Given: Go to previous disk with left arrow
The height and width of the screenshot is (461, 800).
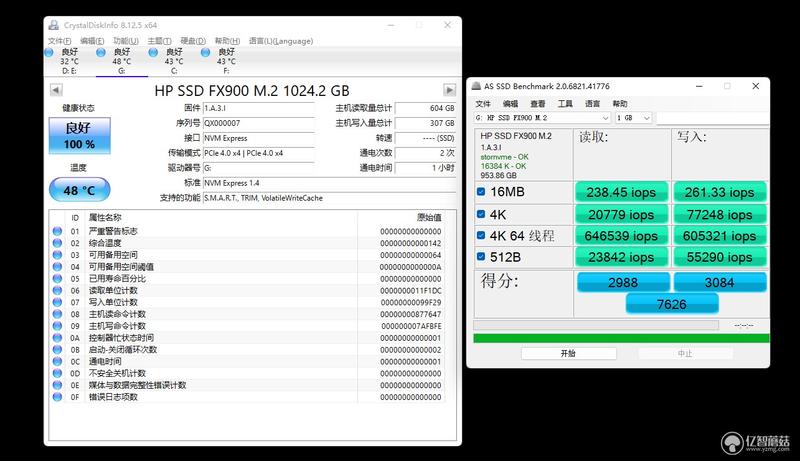Looking at the screenshot, I should coord(56,90).
